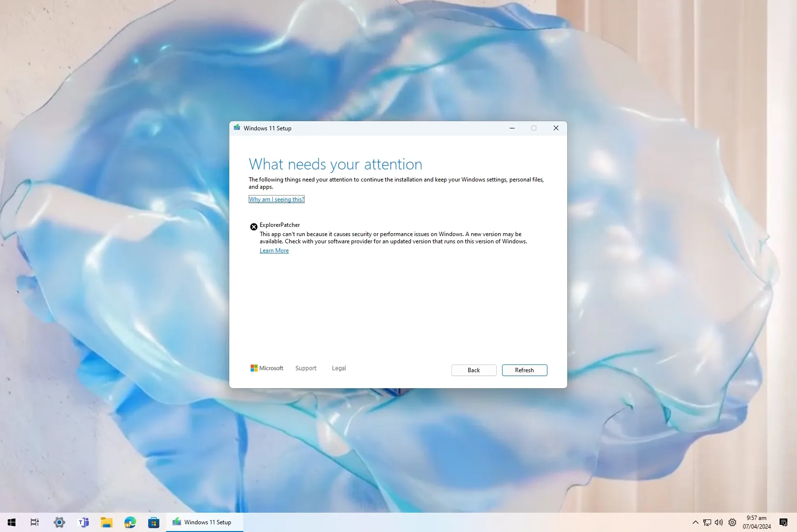The height and width of the screenshot is (532, 797).
Task: Open the volume control tray icon
Action: click(719, 522)
